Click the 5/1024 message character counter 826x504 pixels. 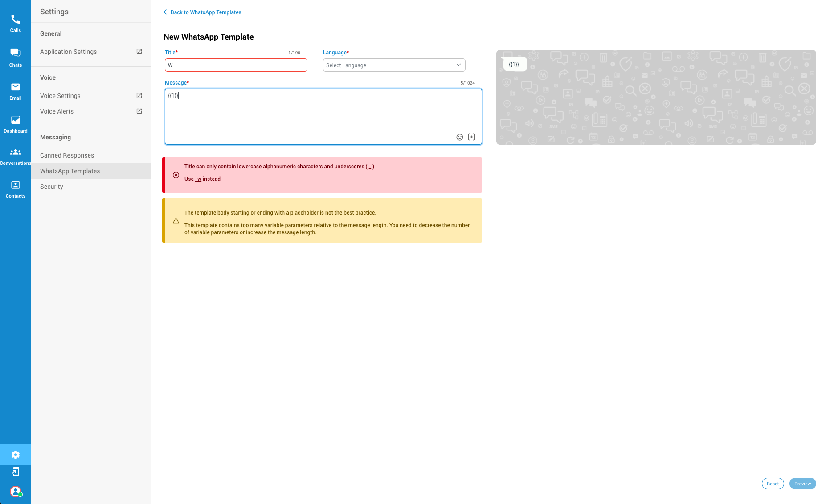[468, 83]
